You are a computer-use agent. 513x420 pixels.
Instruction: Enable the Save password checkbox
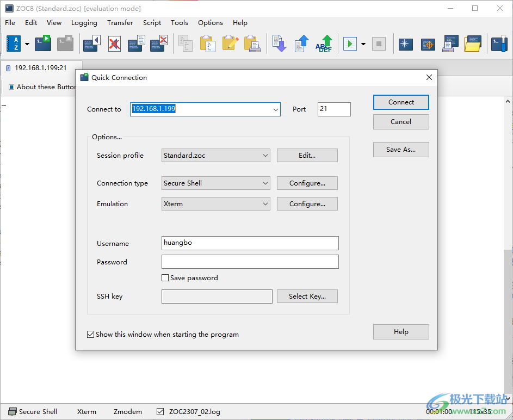[x=165, y=278]
